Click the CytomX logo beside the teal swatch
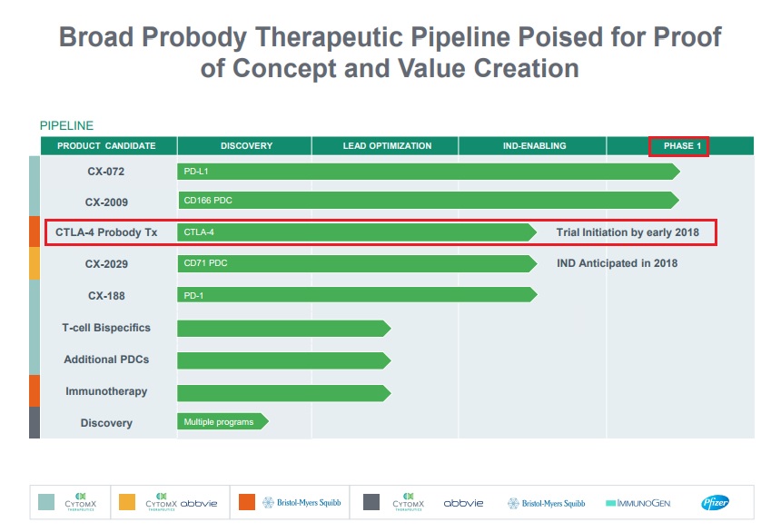 (78, 502)
